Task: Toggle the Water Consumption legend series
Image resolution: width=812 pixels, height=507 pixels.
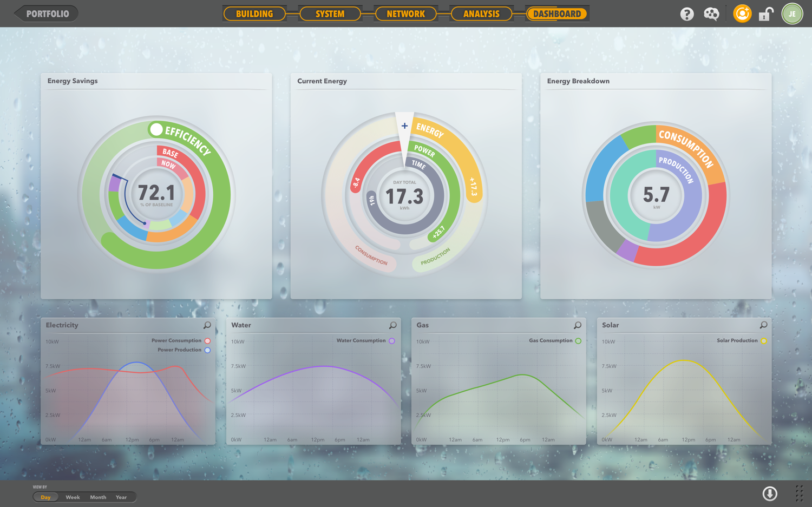Action: click(x=392, y=341)
